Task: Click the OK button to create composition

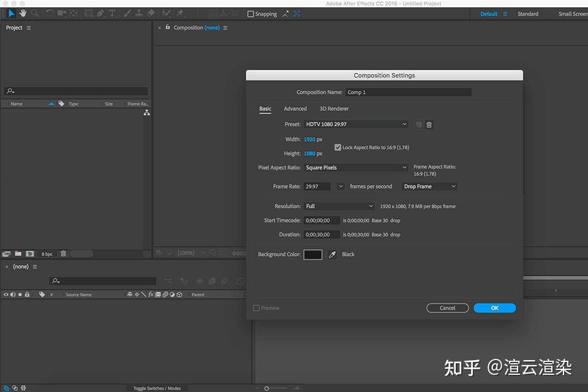Action: click(x=494, y=307)
